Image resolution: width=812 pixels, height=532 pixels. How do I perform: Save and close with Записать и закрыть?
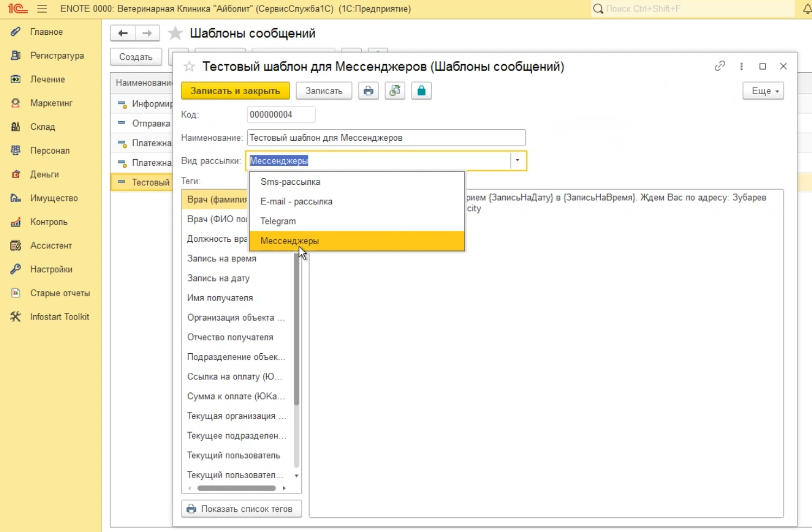[235, 91]
